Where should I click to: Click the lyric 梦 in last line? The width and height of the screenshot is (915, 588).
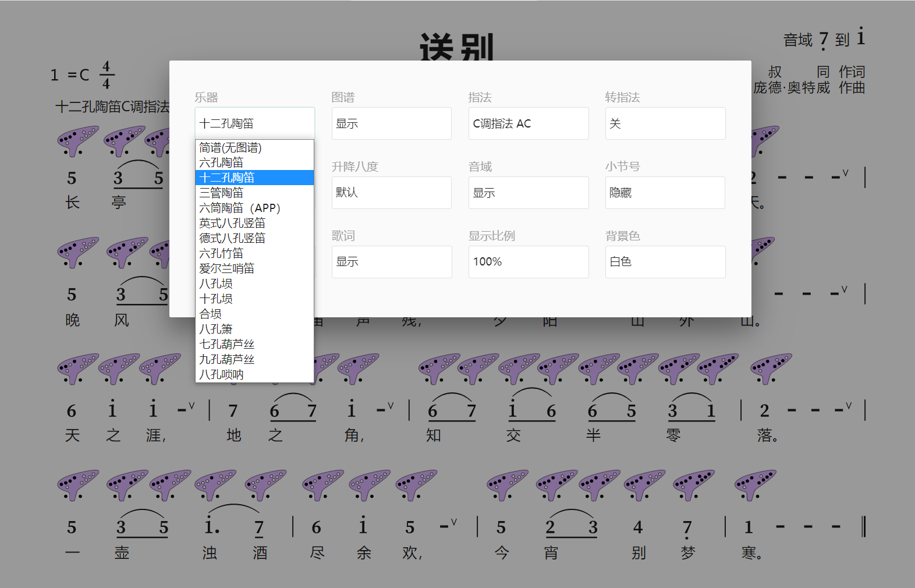[688, 552]
